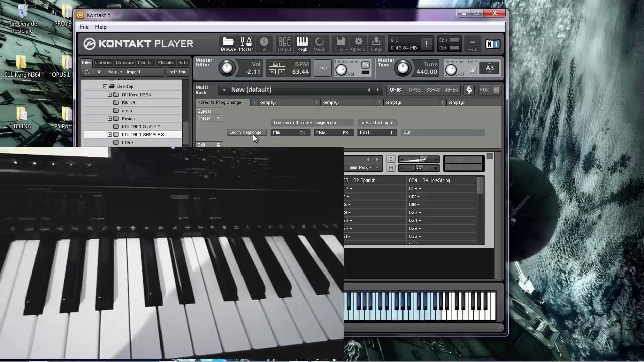Toggle the Keyb on-screen keyboard
The image size is (644, 362).
[302, 44]
